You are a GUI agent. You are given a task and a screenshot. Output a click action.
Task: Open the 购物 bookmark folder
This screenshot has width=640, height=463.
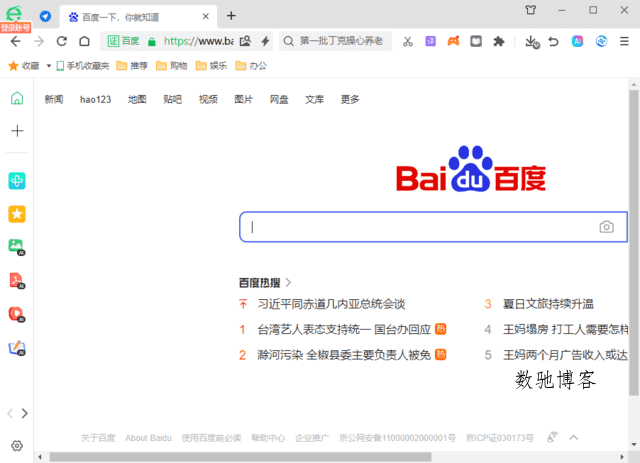coord(171,66)
